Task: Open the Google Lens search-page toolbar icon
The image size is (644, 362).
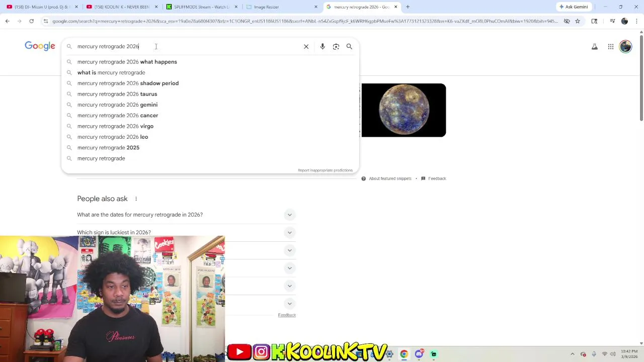Action: click(594, 21)
